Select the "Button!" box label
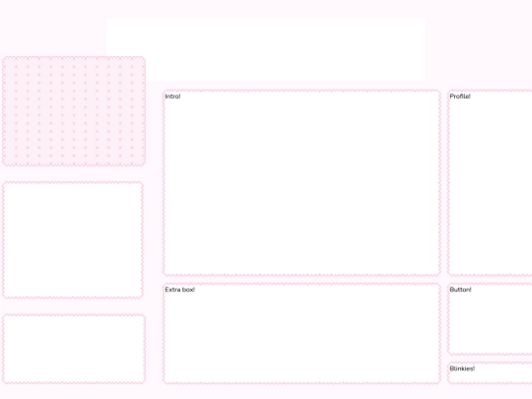Screen dimensions: 532x399 (x=460, y=290)
